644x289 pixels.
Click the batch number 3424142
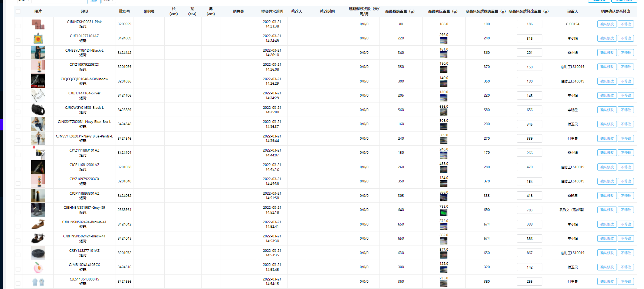click(125, 53)
